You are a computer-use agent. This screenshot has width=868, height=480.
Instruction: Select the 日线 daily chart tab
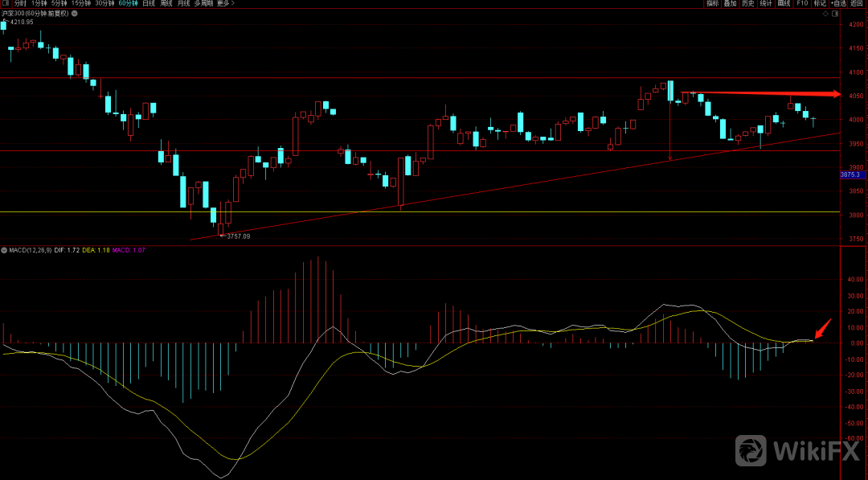pos(149,4)
